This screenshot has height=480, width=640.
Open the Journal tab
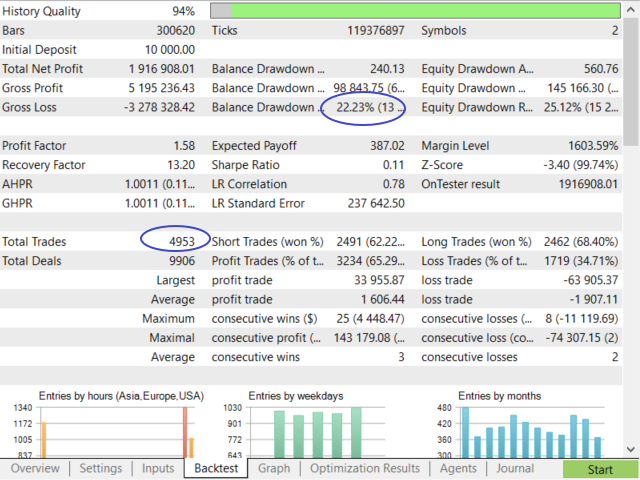(515, 468)
